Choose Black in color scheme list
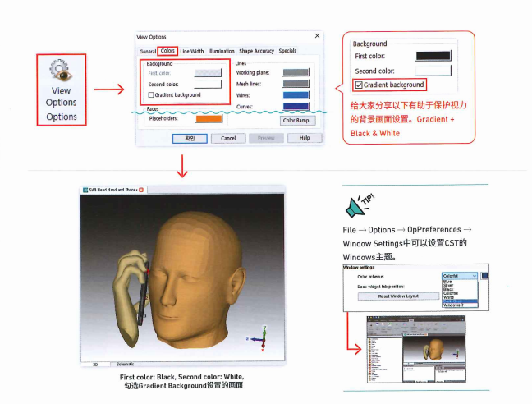Viewport: 532px width, 404px height. 448,289
